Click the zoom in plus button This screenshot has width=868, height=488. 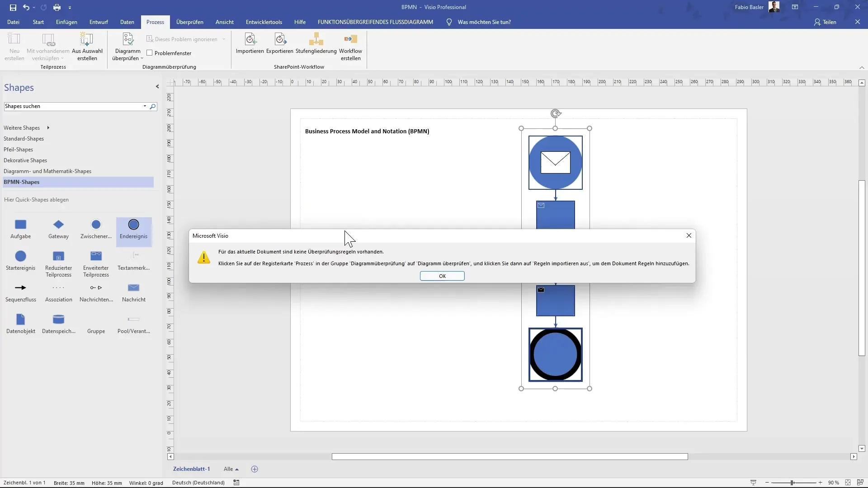click(821, 483)
